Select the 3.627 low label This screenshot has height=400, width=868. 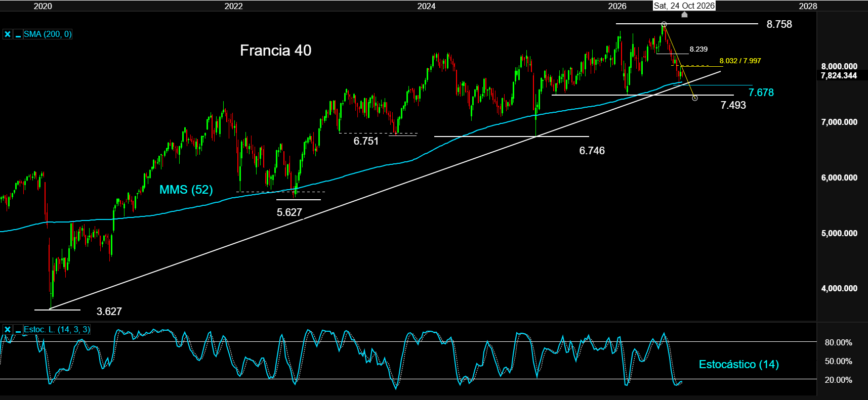[x=109, y=312]
